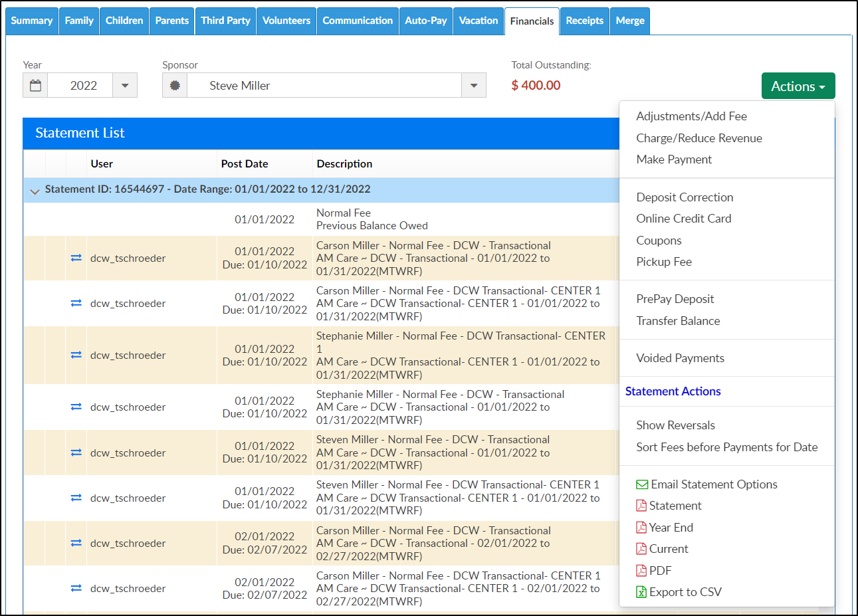Choose Online Credit Card option
The height and width of the screenshot is (616, 858).
point(684,219)
